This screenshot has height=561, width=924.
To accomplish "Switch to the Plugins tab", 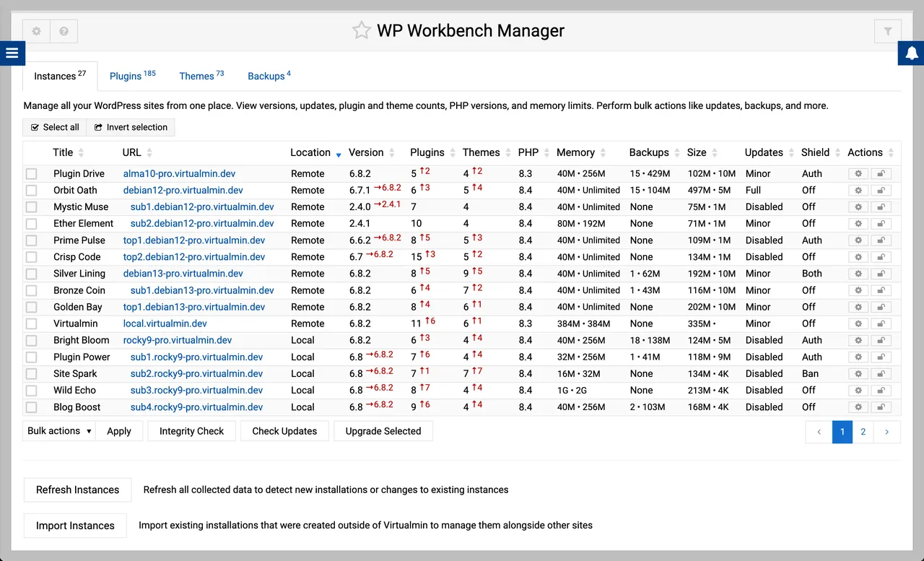I will coord(132,76).
